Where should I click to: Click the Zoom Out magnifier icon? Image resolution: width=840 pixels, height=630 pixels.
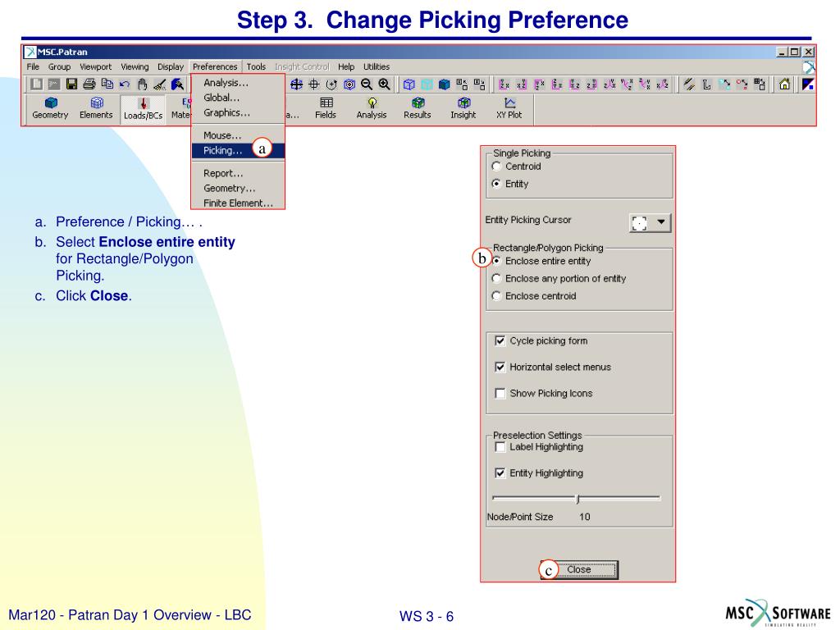pos(367,84)
